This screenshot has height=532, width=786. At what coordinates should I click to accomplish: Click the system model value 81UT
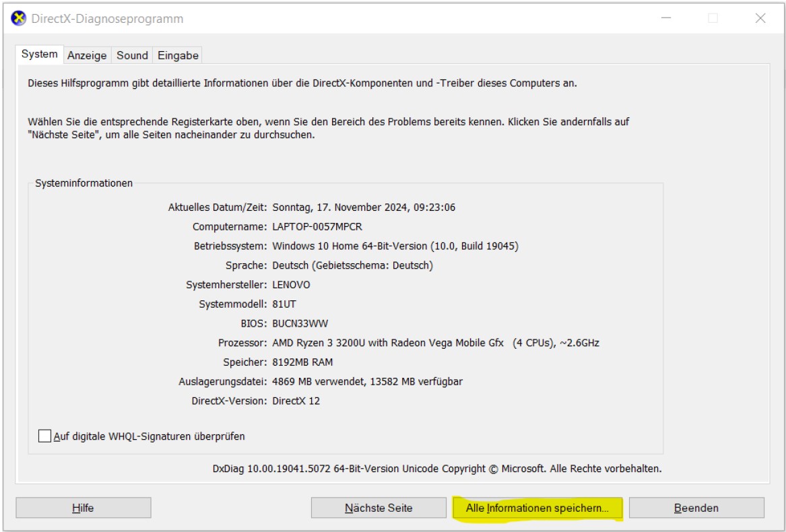pyautogui.click(x=284, y=304)
